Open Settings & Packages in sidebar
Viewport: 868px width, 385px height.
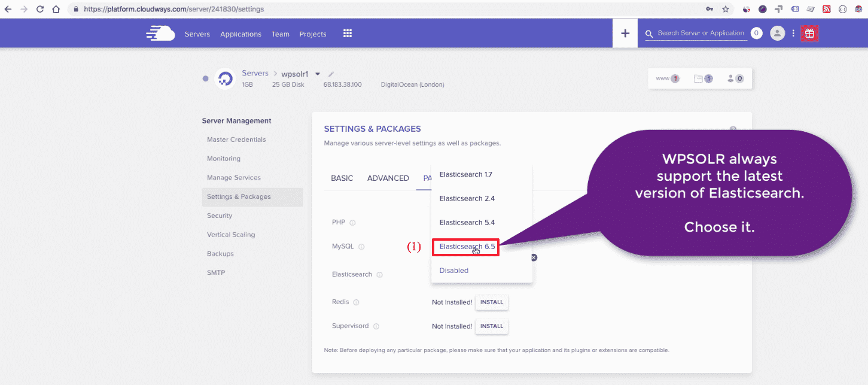pos(252,197)
